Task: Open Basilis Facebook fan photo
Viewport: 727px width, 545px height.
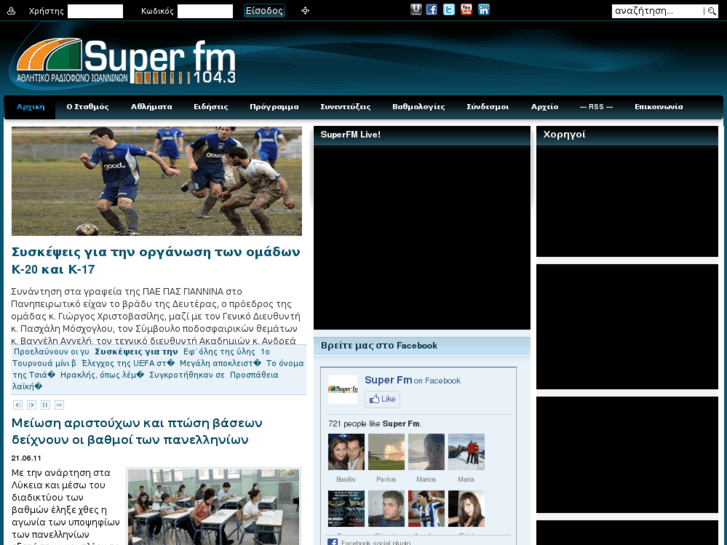Action: click(346, 452)
